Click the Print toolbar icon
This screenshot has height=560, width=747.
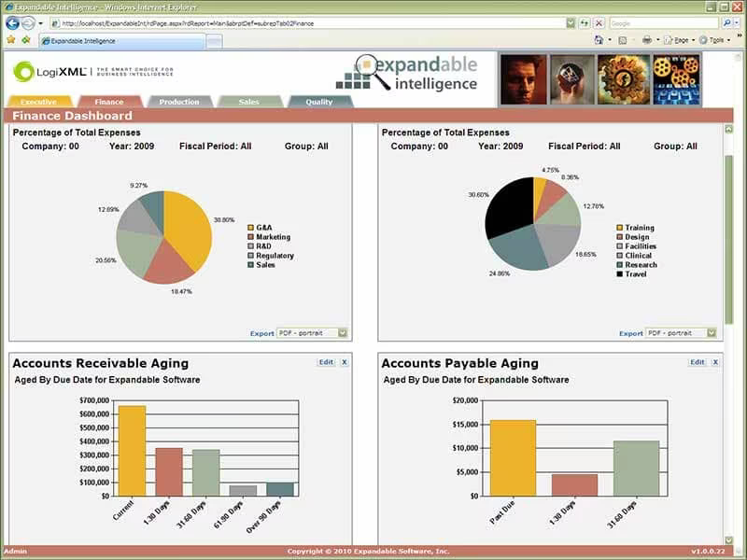click(647, 40)
